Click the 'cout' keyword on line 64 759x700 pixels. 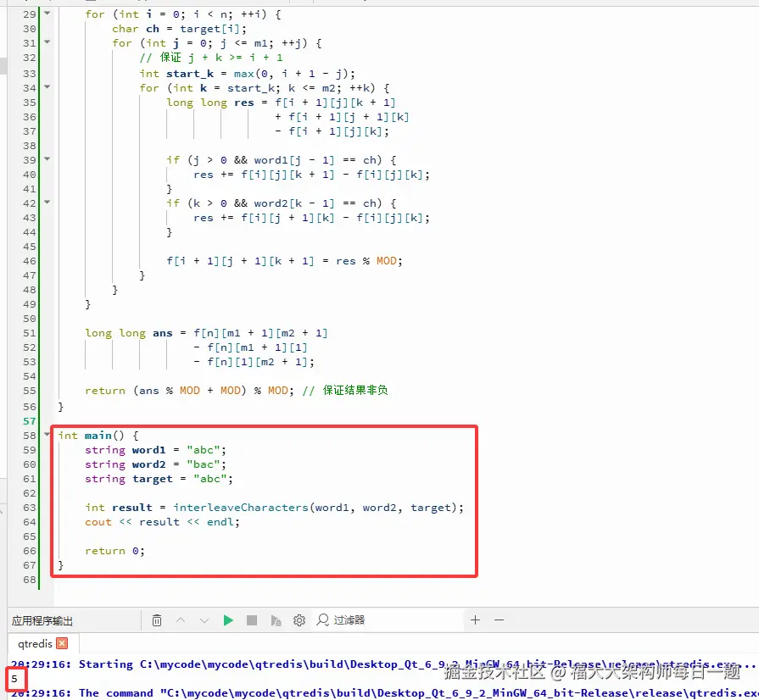pyautogui.click(x=98, y=522)
